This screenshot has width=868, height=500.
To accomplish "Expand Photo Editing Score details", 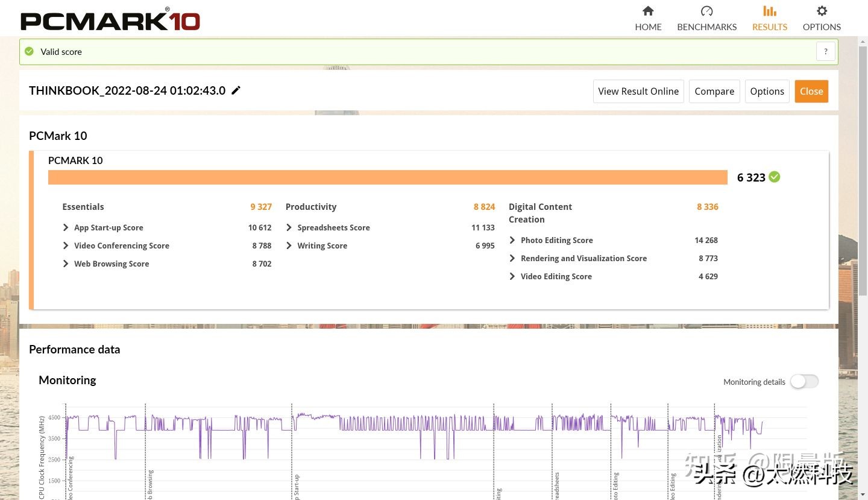I will [512, 240].
